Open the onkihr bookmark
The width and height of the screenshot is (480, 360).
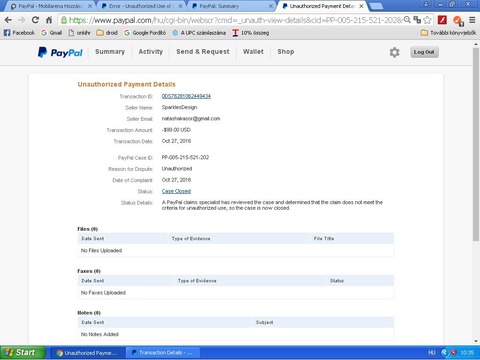79,33
